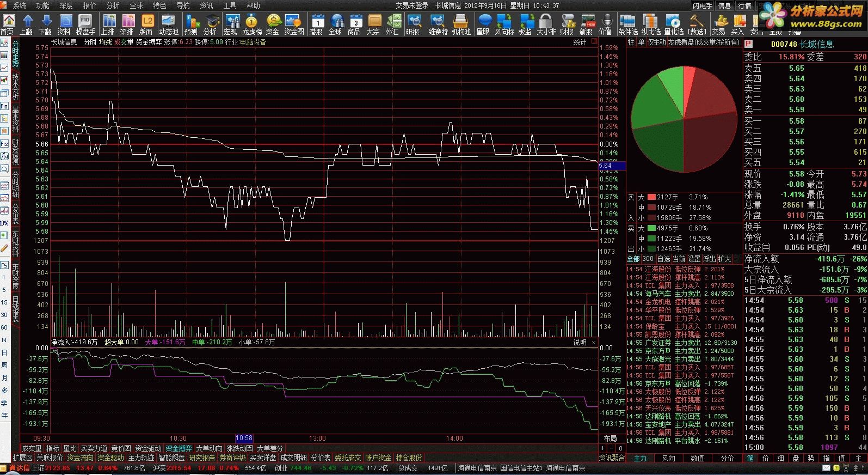Open the 条件选 condition filter icon
Image resolution: width=868 pixels, height=475 pixels.
pyautogui.click(x=628, y=25)
